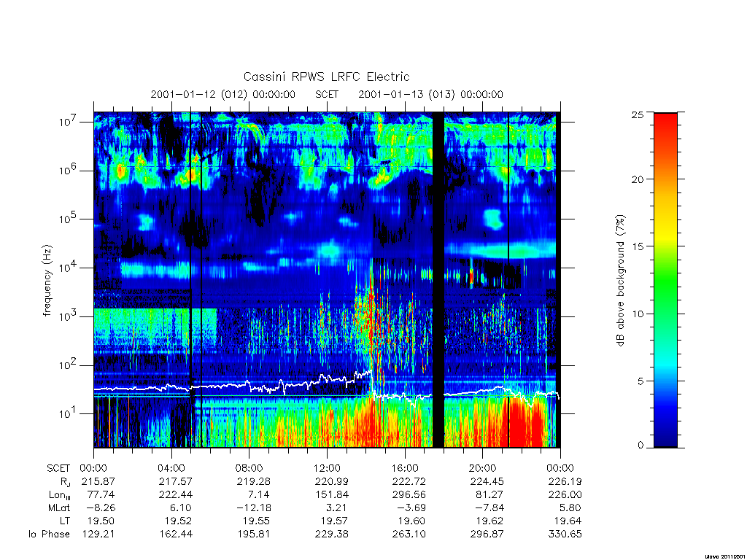Click the local time value "19.50"

point(101,521)
